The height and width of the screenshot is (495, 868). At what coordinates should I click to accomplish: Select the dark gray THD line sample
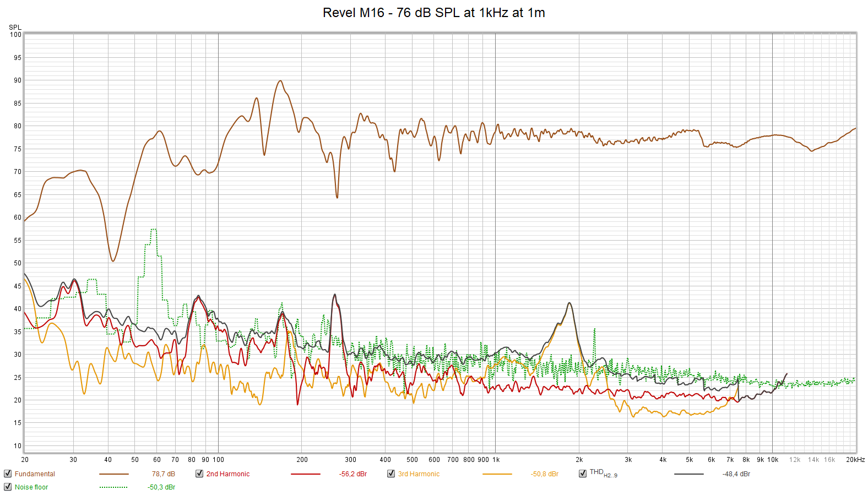pyautogui.click(x=689, y=474)
